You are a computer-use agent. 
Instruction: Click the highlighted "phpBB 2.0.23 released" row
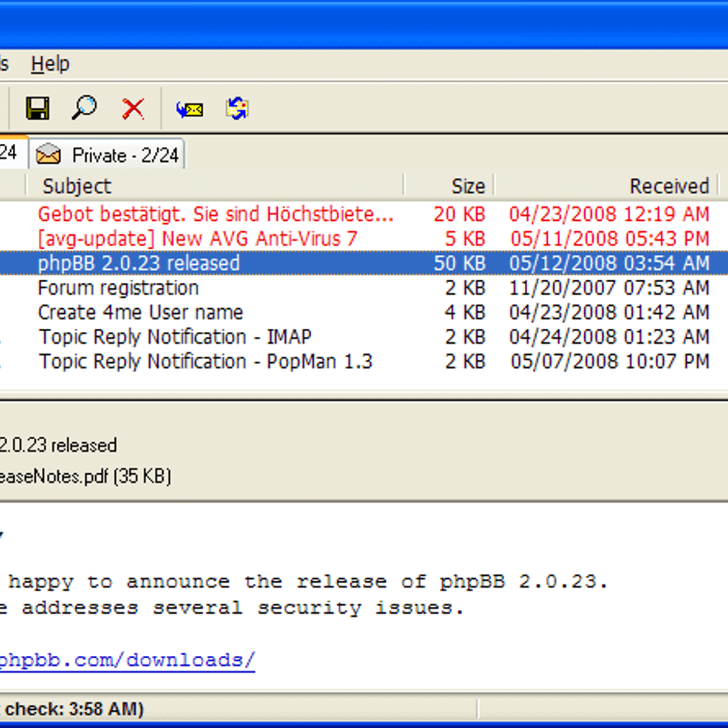[139, 263]
